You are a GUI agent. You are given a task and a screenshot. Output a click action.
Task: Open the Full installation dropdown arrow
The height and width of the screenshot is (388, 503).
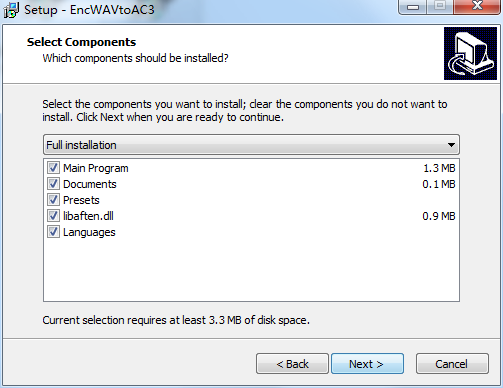click(451, 145)
